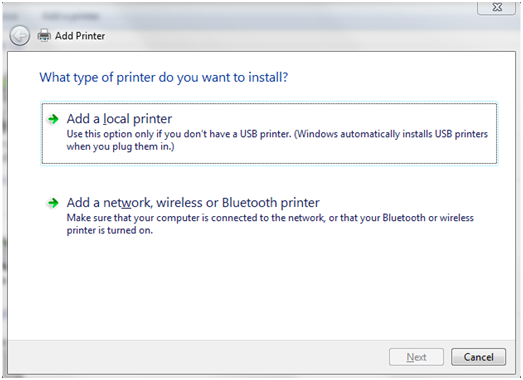Click 'when you plug them in.)' text line
Image resolution: width=523 pixels, height=380 pixels.
(120, 146)
